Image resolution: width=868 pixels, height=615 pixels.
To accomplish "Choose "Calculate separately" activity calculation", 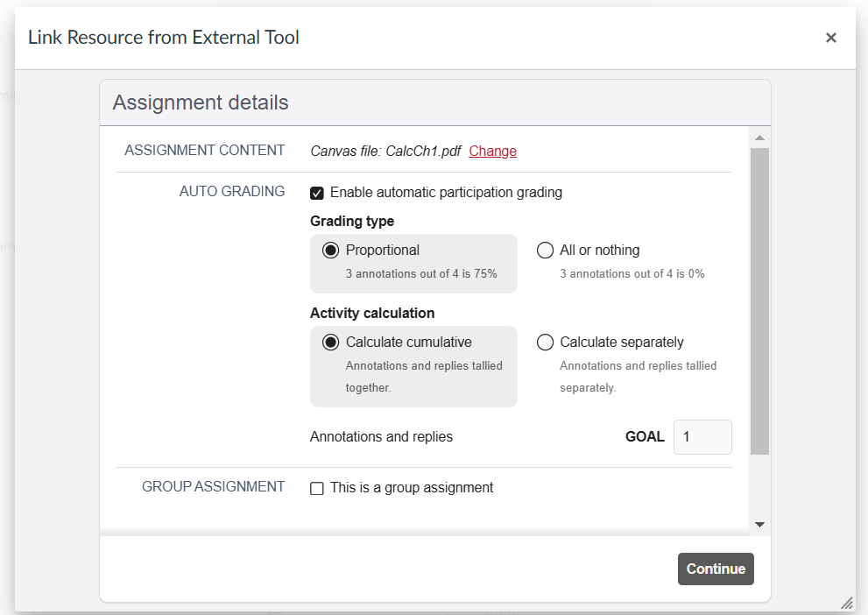I will pyautogui.click(x=545, y=342).
